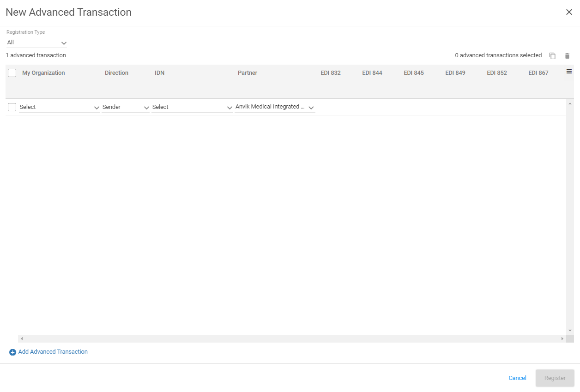Open the column options hamburger menu
This screenshot has height=392, width=580.
tap(569, 72)
